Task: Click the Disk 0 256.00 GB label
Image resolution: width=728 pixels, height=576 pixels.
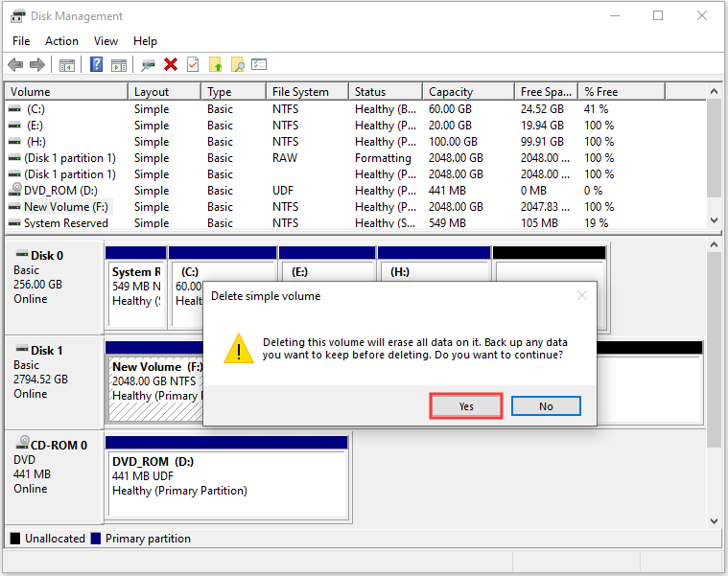Action: point(37,285)
